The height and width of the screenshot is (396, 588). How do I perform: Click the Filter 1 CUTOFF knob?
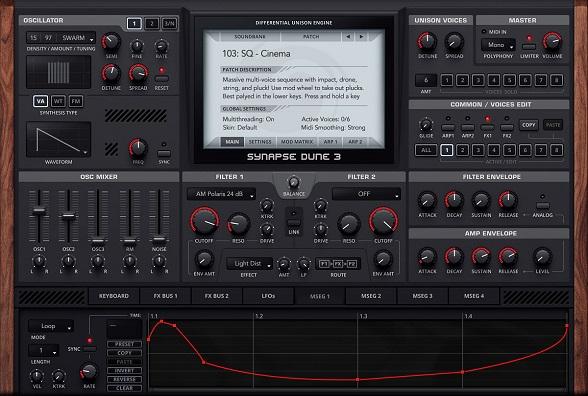(x=205, y=221)
